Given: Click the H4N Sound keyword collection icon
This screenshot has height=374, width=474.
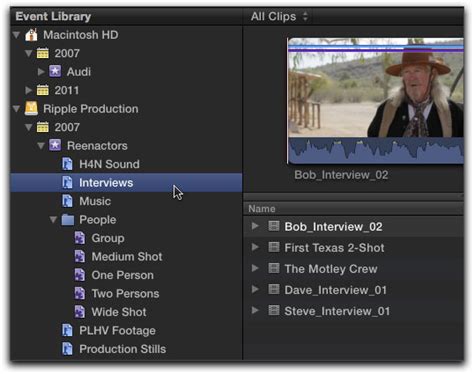Looking at the screenshot, I should click(67, 164).
